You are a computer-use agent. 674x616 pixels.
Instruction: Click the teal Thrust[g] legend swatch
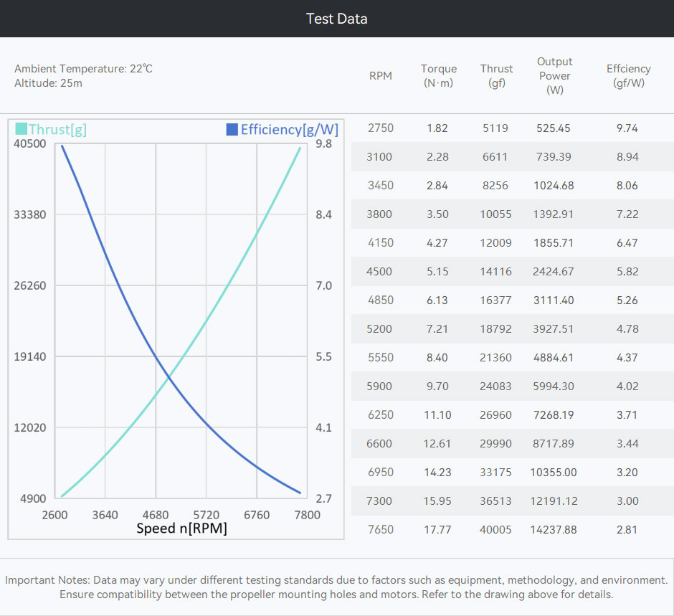pyautogui.click(x=21, y=129)
